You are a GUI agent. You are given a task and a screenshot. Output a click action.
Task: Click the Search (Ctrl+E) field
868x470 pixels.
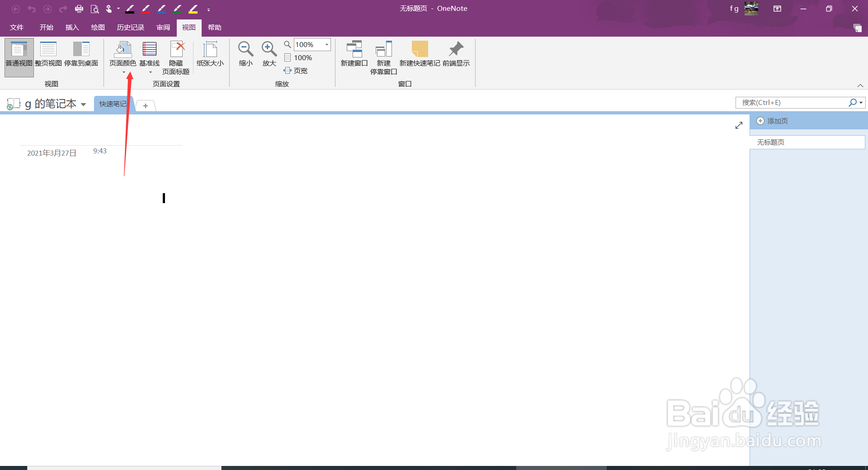[792, 103]
